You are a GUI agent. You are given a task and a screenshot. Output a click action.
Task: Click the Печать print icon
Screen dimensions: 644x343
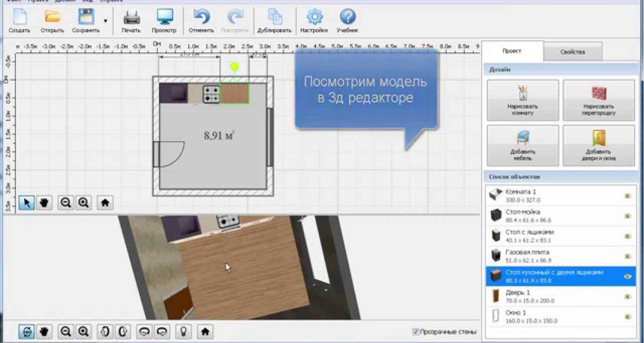[131, 18]
